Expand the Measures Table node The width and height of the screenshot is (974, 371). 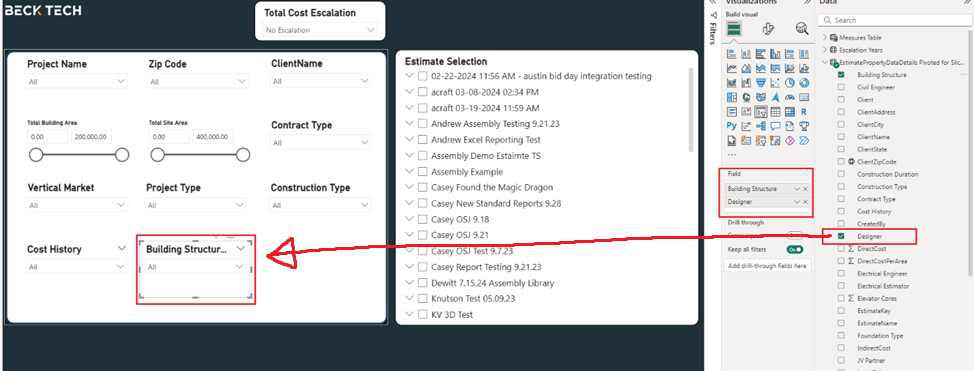tap(824, 37)
